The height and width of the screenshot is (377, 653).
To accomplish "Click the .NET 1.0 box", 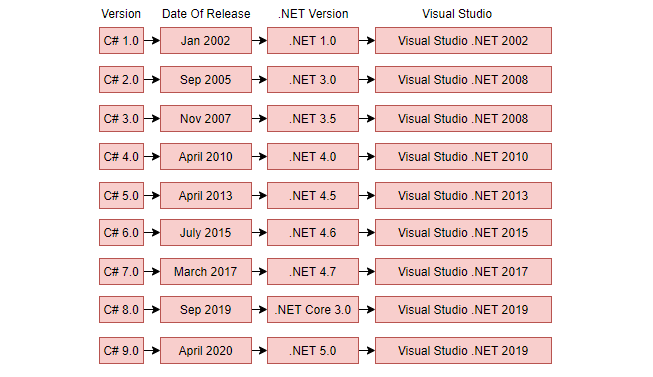I will point(313,40).
